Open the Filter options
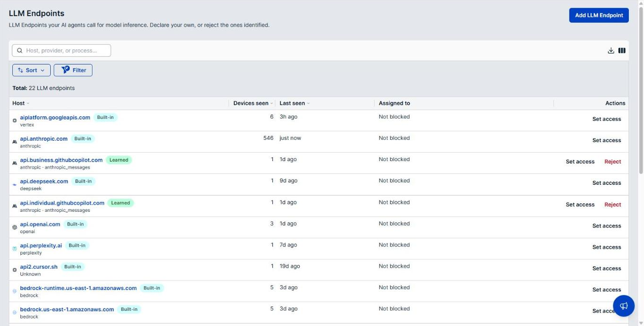 coord(73,70)
